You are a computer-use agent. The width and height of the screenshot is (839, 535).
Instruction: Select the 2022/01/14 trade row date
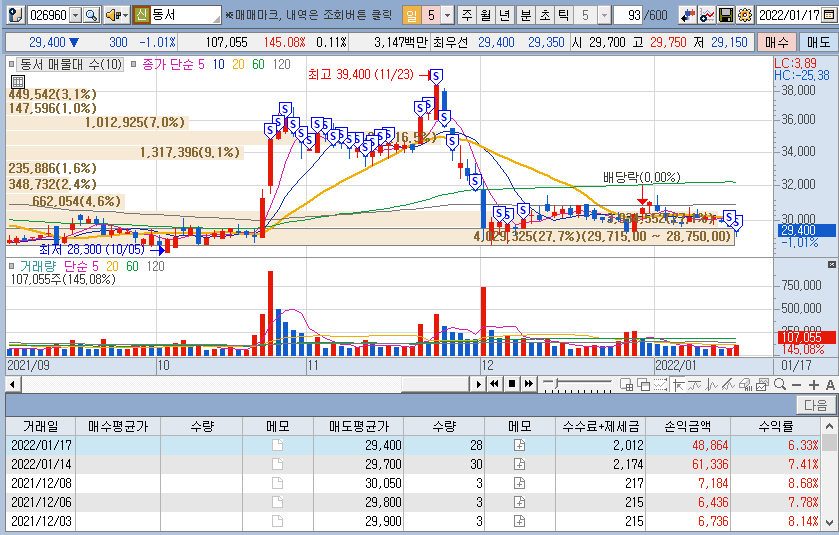(41, 464)
